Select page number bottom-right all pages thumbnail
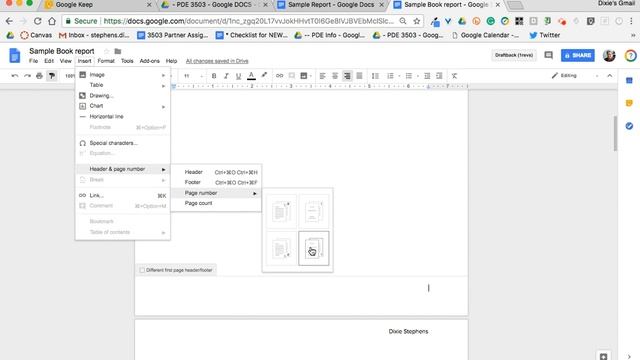Image resolution: width=640 pixels, height=360 pixels. click(282, 248)
